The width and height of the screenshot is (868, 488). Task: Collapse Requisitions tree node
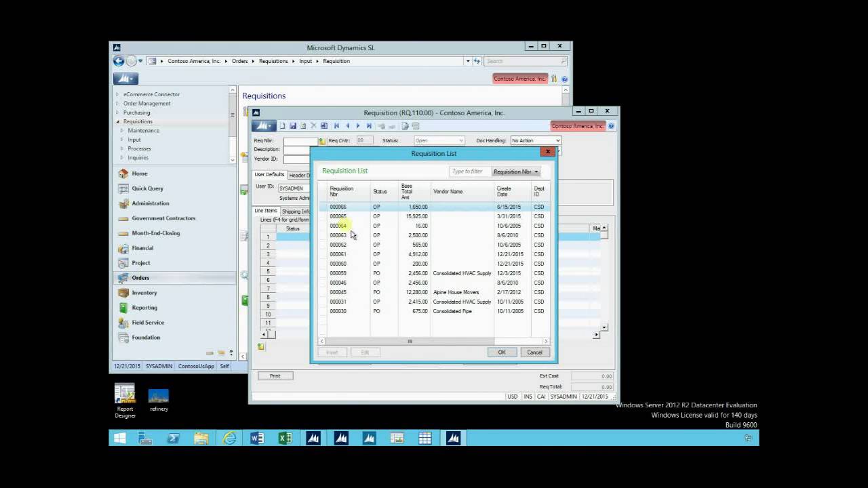click(117, 121)
